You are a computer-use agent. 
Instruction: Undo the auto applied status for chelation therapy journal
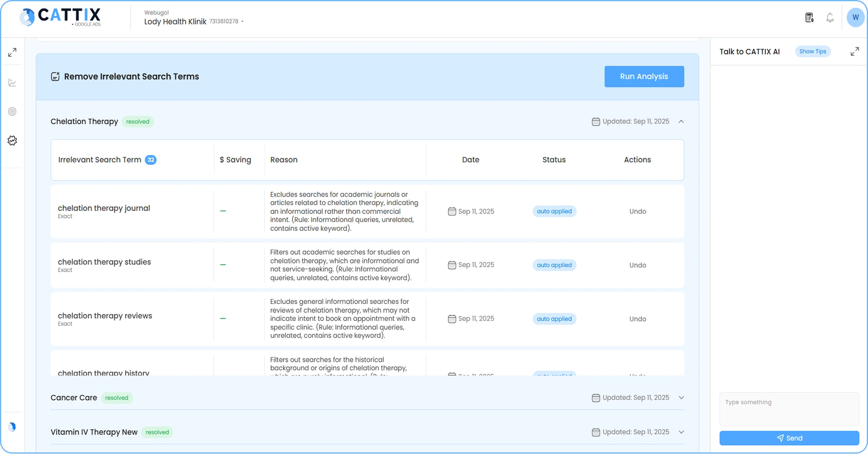[637, 211]
